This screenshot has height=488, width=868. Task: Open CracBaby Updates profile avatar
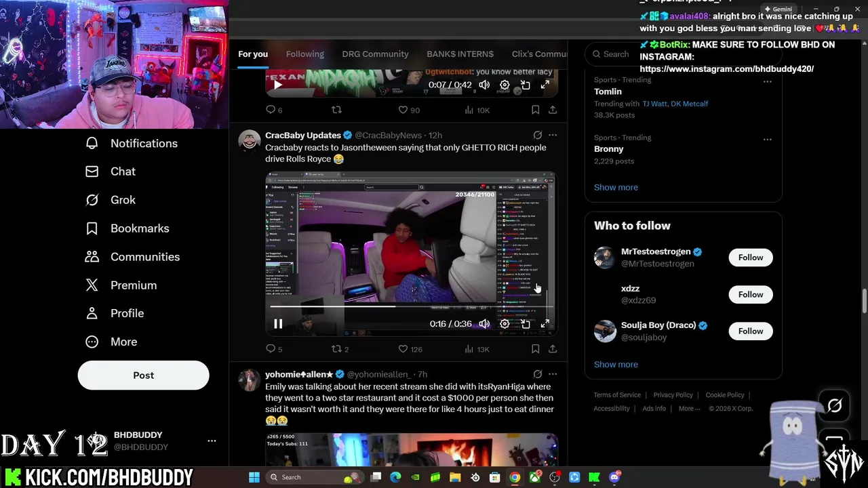point(250,141)
